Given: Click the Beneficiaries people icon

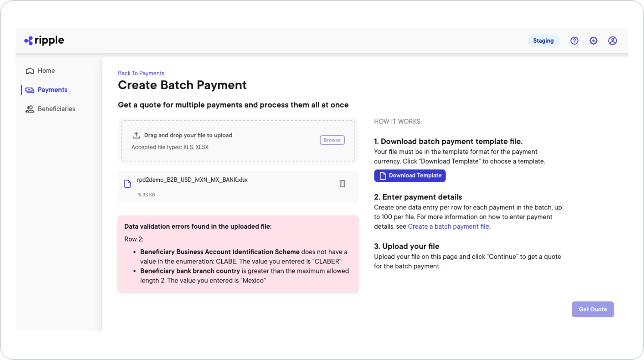Looking at the screenshot, I should 29,109.
